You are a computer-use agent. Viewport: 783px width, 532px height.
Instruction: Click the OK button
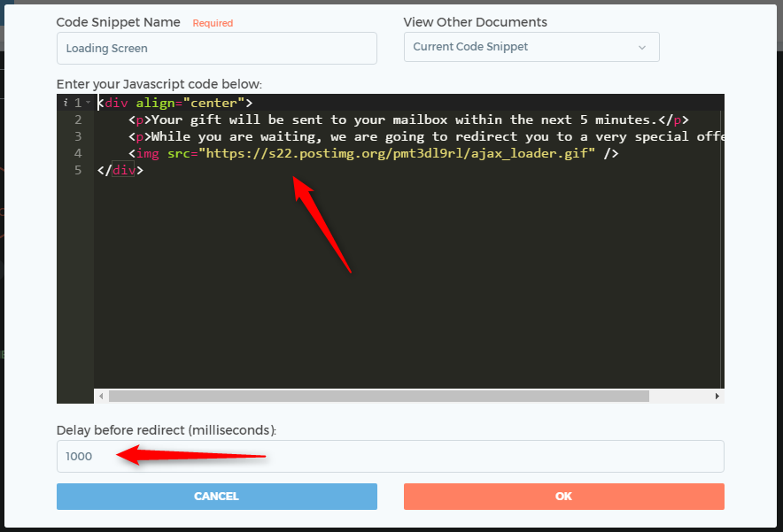564,496
